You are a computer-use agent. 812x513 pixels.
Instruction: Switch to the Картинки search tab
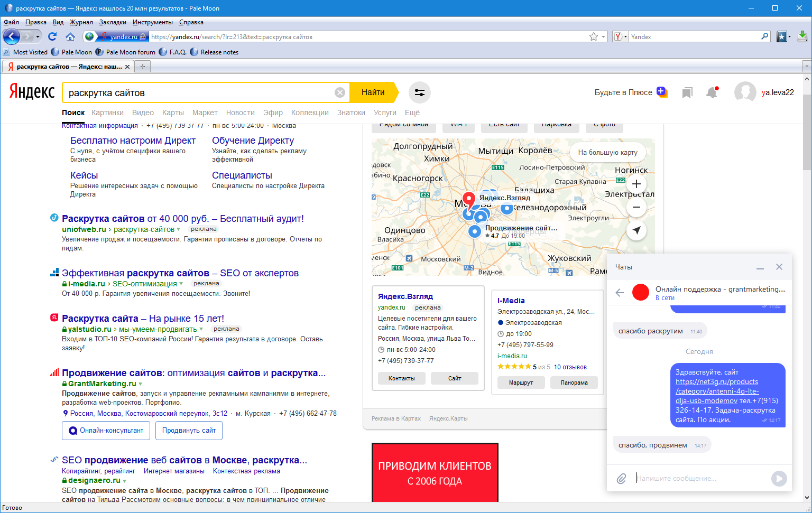click(107, 113)
